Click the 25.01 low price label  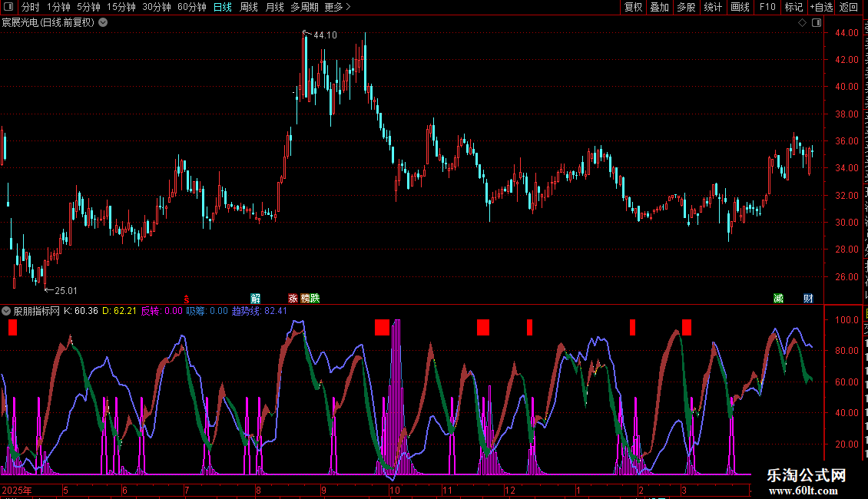pos(66,291)
